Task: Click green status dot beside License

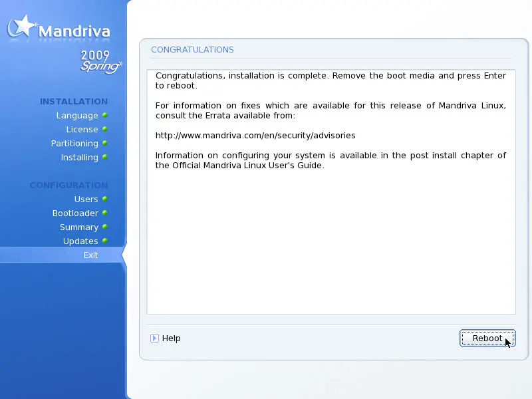Action: click(105, 129)
